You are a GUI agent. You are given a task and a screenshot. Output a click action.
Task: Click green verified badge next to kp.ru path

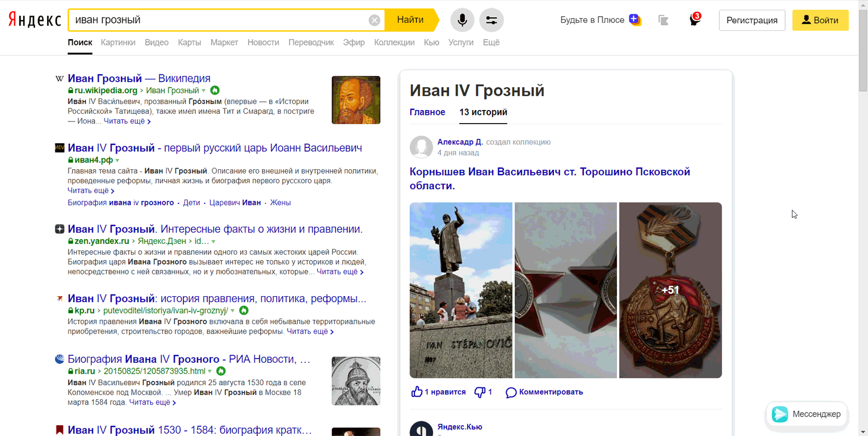click(244, 311)
